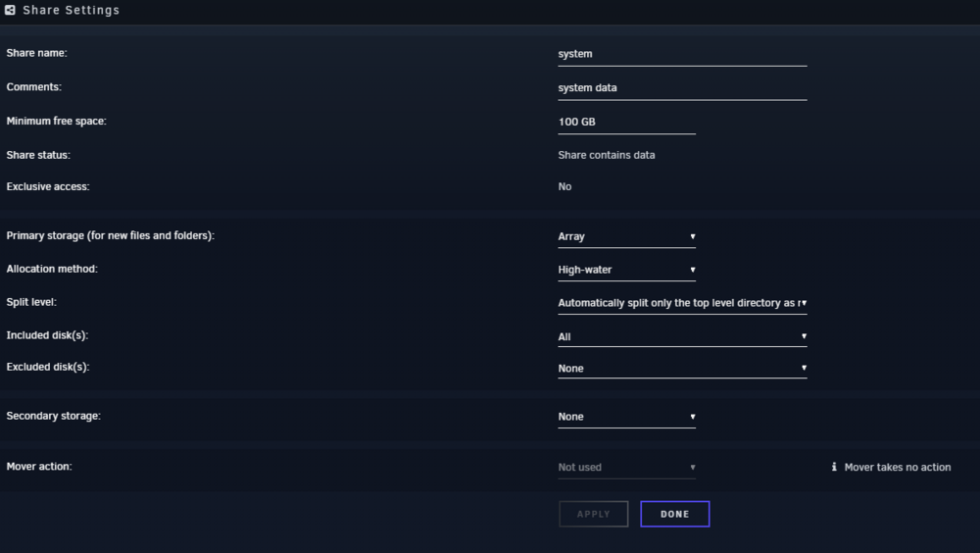Open the Split level dropdown
Viewport: 980px width, 553px height.
682,303
